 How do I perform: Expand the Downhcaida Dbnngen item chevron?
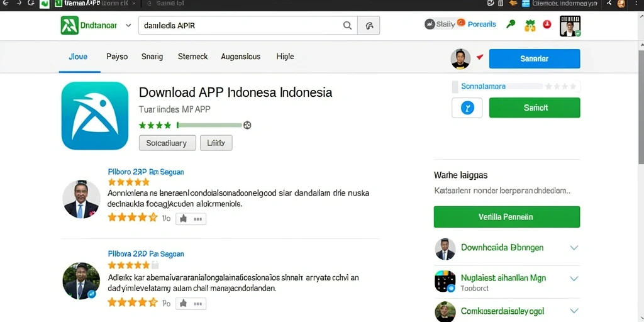(574, 248)
